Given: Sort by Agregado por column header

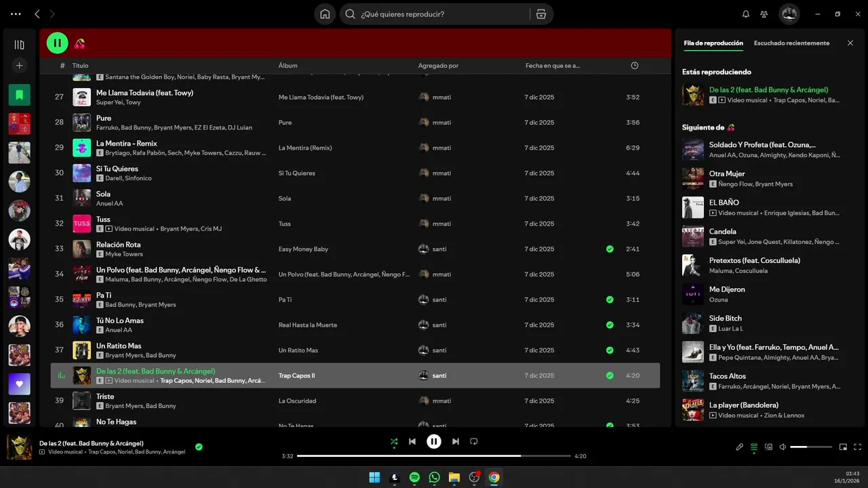Looking at the screenshot, I should tap(438, 66).
